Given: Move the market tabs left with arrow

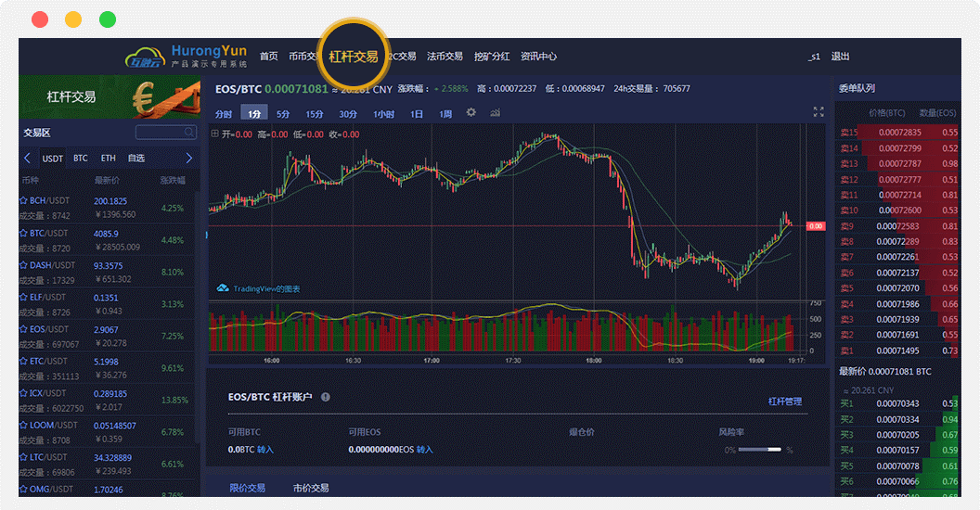Looking at the screenshot, I should (27, 158).
